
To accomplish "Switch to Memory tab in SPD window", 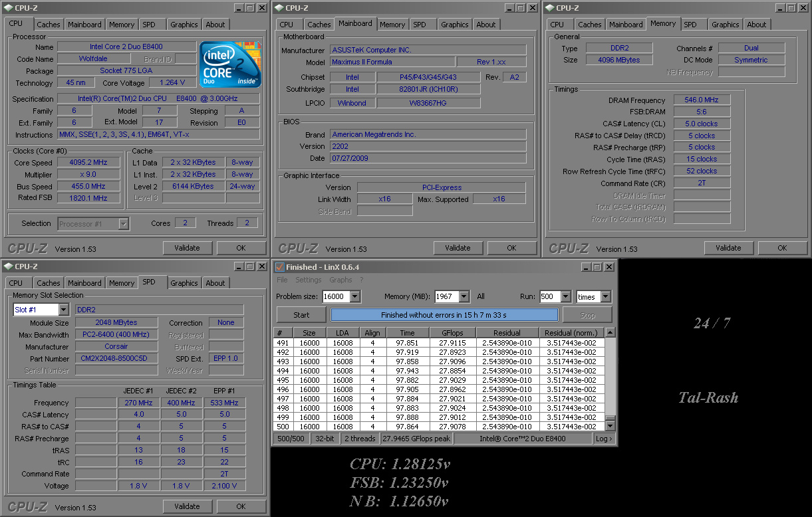I will click(x=122, y=283).
